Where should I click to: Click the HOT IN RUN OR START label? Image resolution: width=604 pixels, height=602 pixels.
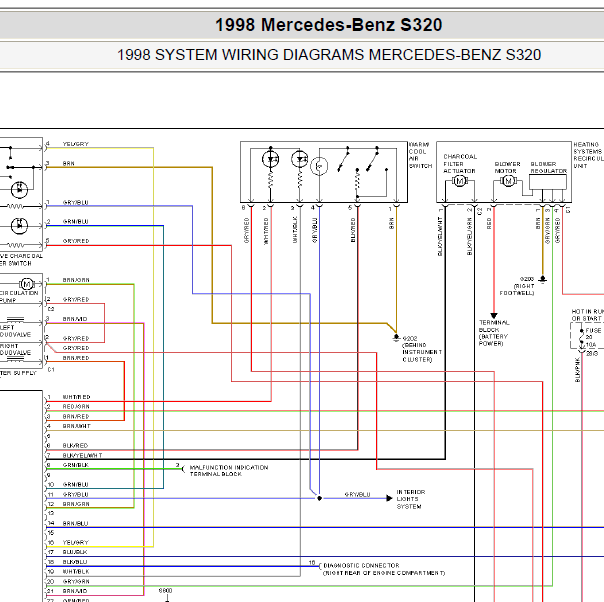588,315
